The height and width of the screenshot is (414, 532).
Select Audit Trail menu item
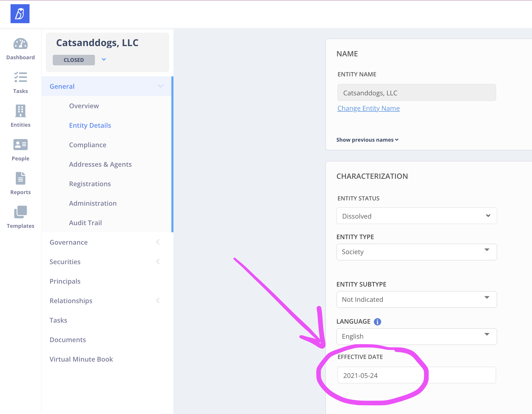click(85, 223)
